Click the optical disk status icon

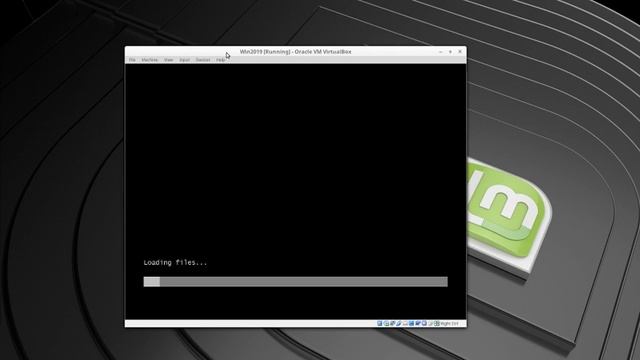click(x=387, y=323)
